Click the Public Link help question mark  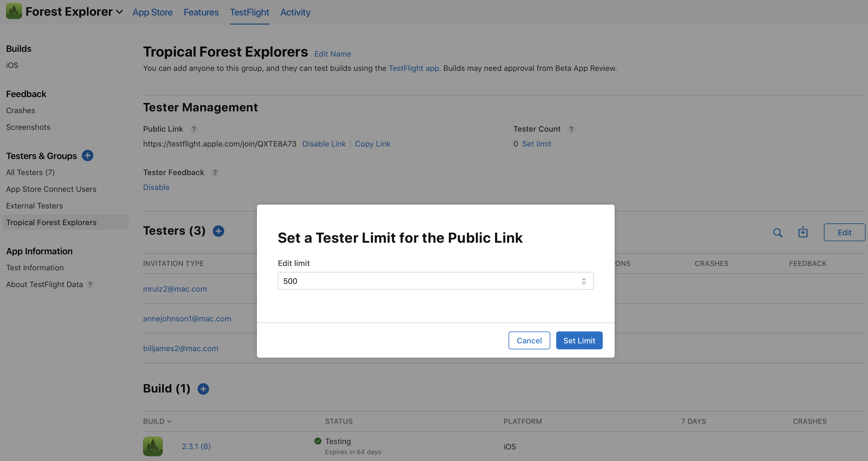point(194,129)
